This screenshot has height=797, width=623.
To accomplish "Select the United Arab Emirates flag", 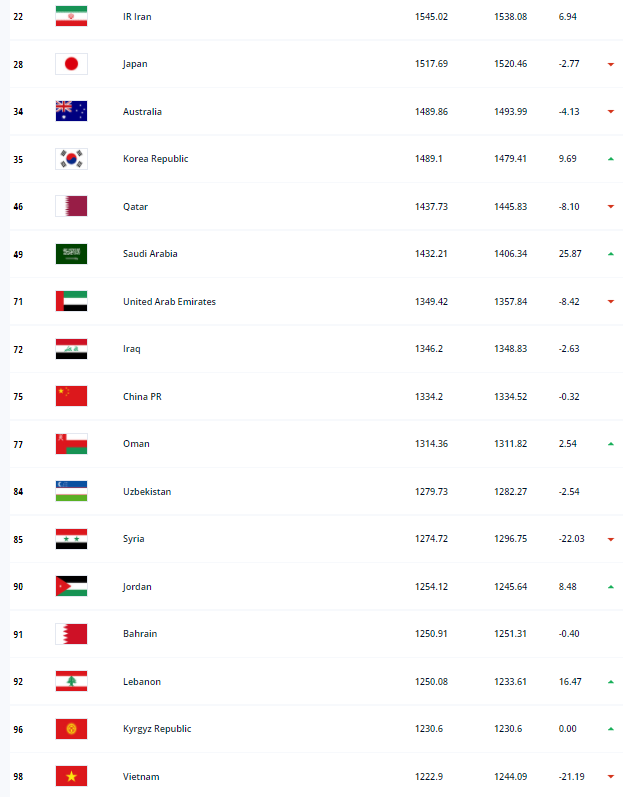I will [x=71, y=301].
